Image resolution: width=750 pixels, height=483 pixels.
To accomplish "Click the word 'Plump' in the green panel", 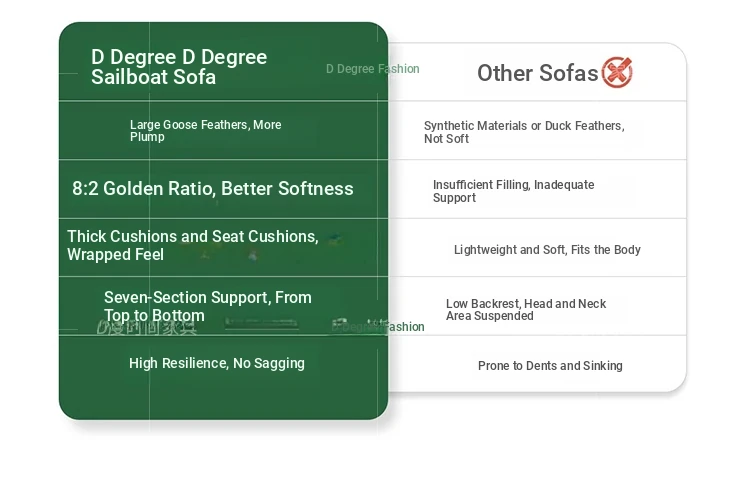I will (147, 137).
